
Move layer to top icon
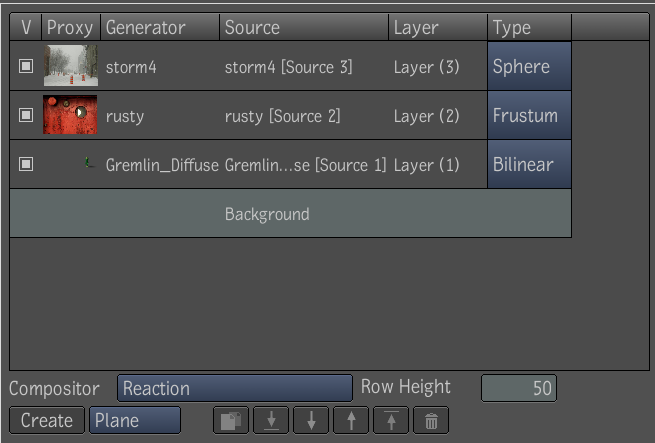[391, 420]
